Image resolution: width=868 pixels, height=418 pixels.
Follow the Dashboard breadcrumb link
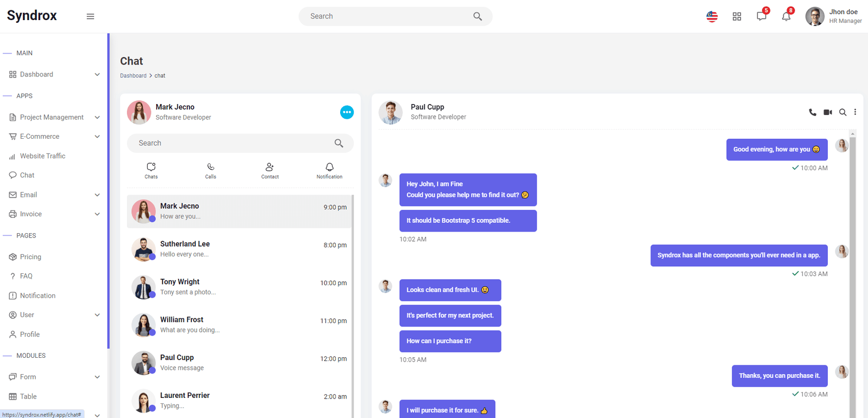(x=133, y=76)
